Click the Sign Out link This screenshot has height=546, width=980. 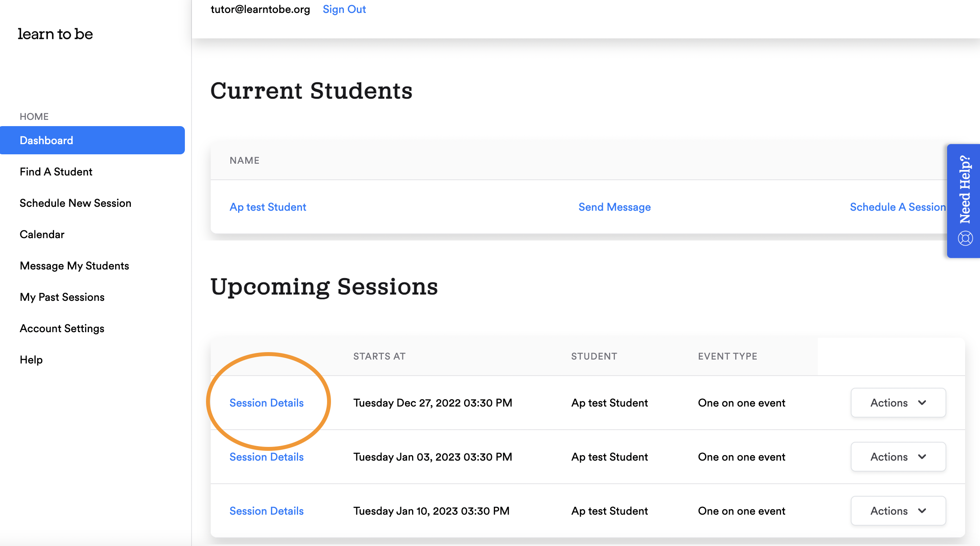344,9
